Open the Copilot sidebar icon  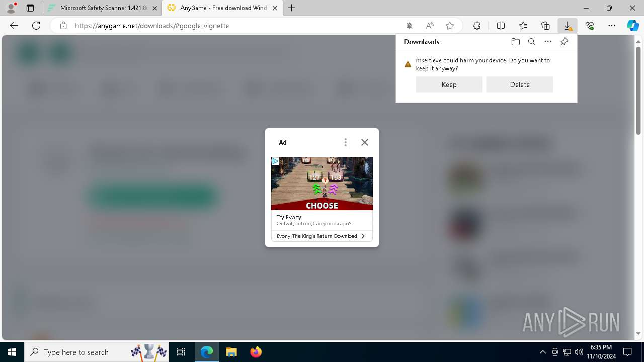tap(632, 26)
